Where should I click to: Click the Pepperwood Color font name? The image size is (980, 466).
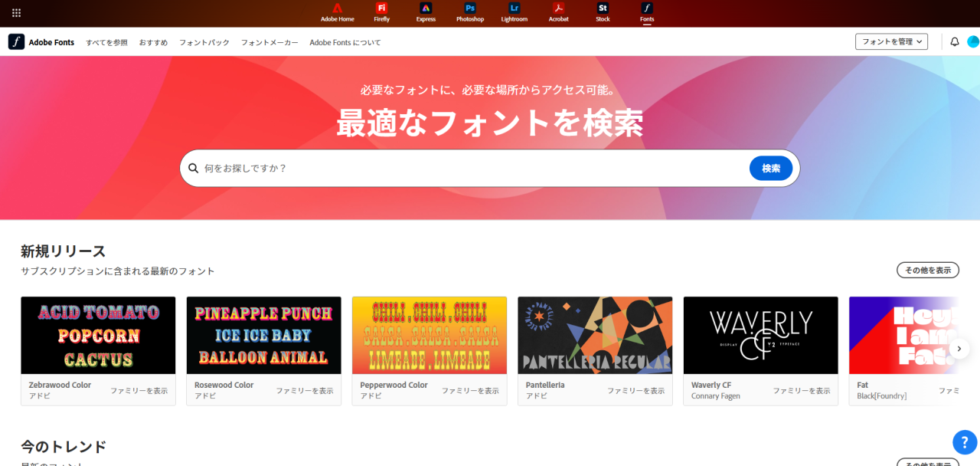(x=394, y=385)
